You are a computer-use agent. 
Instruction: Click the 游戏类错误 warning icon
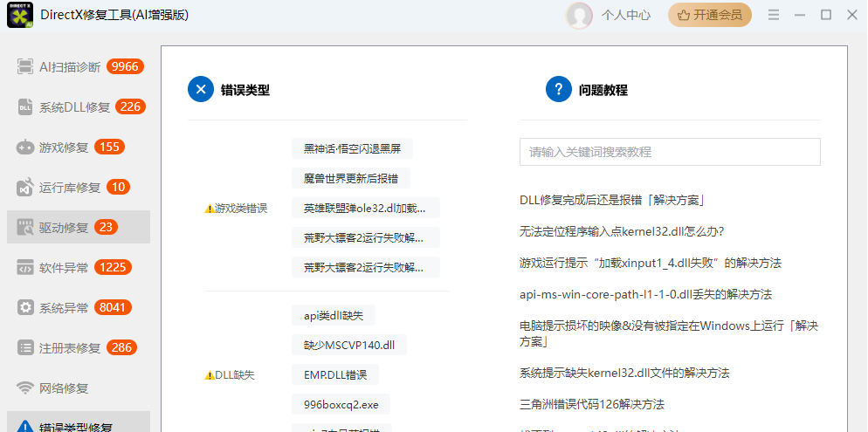tap(210, 209)
